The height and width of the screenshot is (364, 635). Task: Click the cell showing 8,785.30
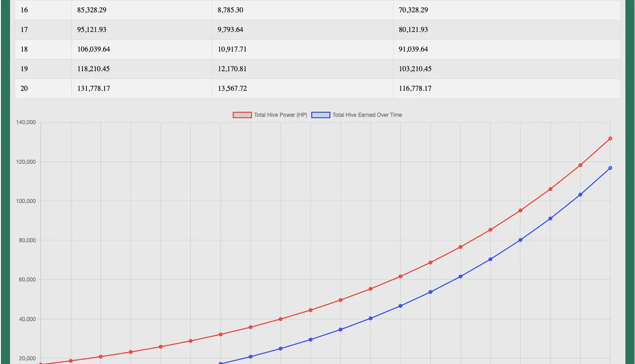[303, 10]
